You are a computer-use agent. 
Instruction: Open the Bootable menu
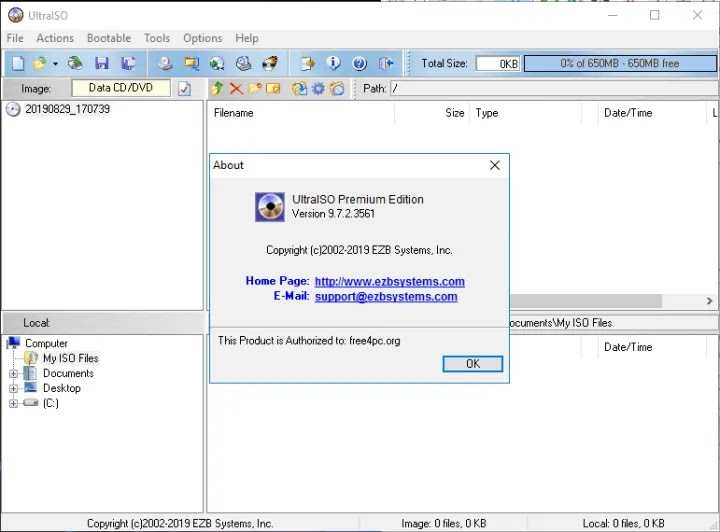click(108, 38)
